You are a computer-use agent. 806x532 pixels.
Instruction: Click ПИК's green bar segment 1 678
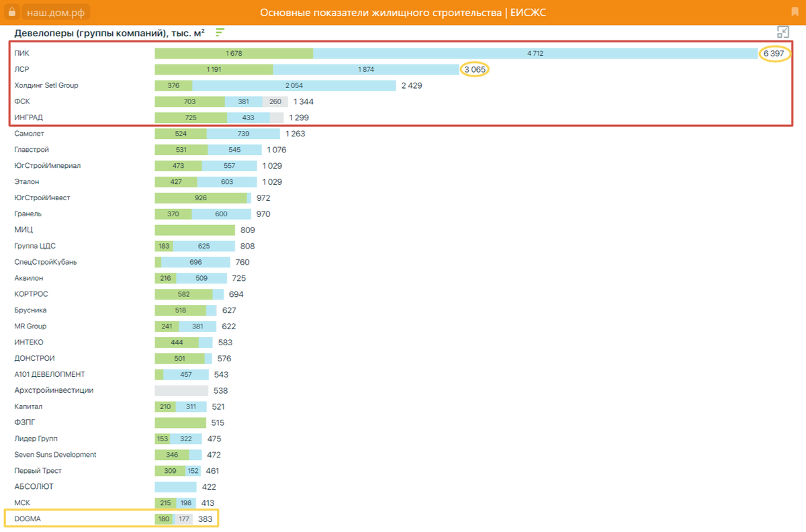(234, 53)
